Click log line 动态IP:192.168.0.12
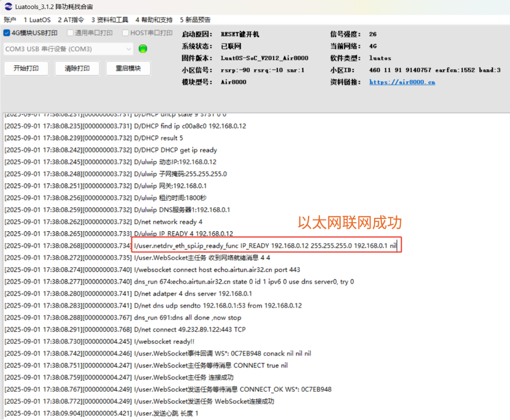Screen dimensions: 510x420 pos(110,162)
